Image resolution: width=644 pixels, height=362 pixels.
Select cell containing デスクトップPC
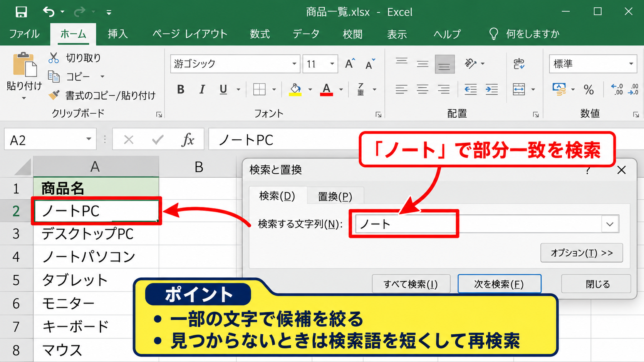pyautogui.click(x=96, y=234)
